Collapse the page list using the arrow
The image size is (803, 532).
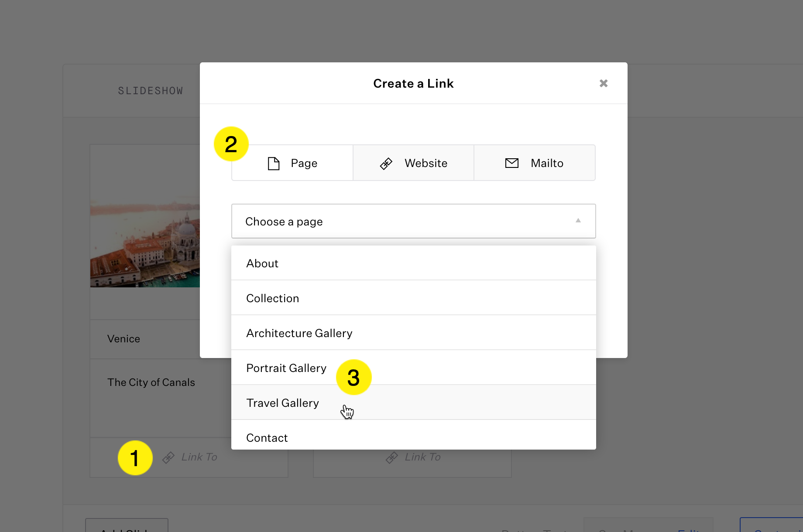point(578,221)
